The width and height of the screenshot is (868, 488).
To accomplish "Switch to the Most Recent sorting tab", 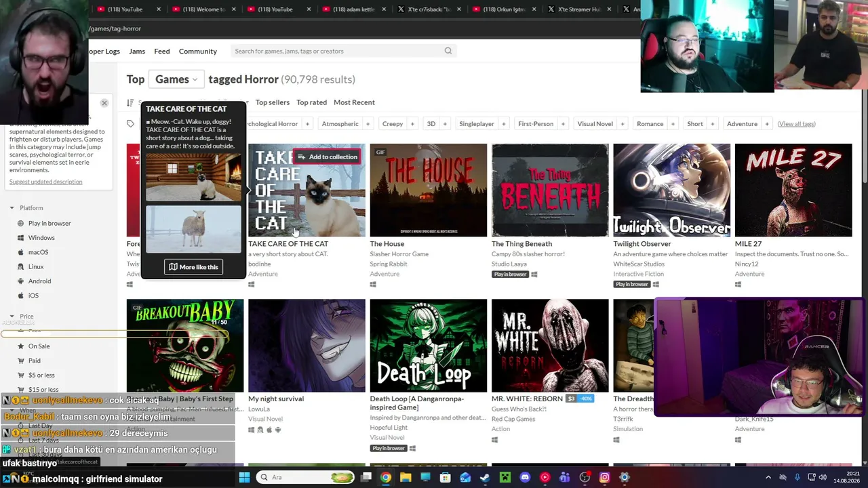I will pyautogui.click(x=354, y=102).
